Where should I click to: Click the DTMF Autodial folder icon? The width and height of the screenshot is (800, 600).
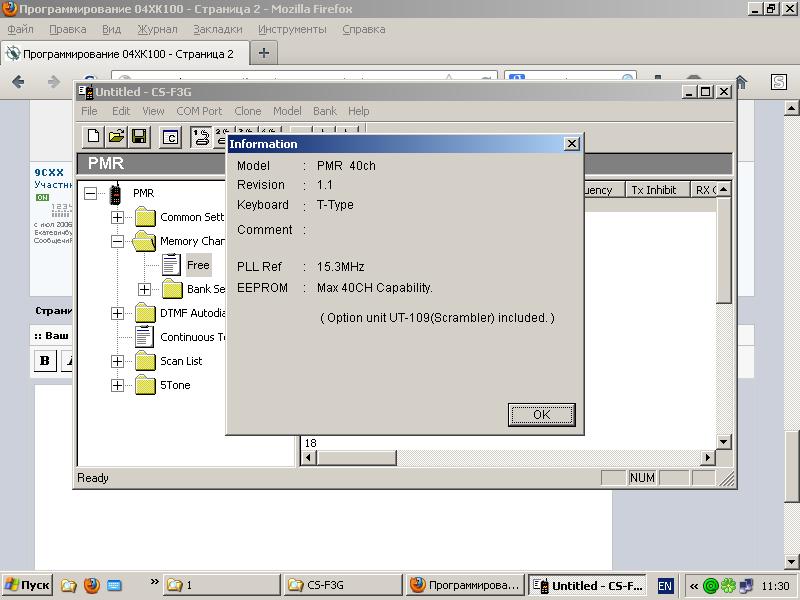coord(145,313)
